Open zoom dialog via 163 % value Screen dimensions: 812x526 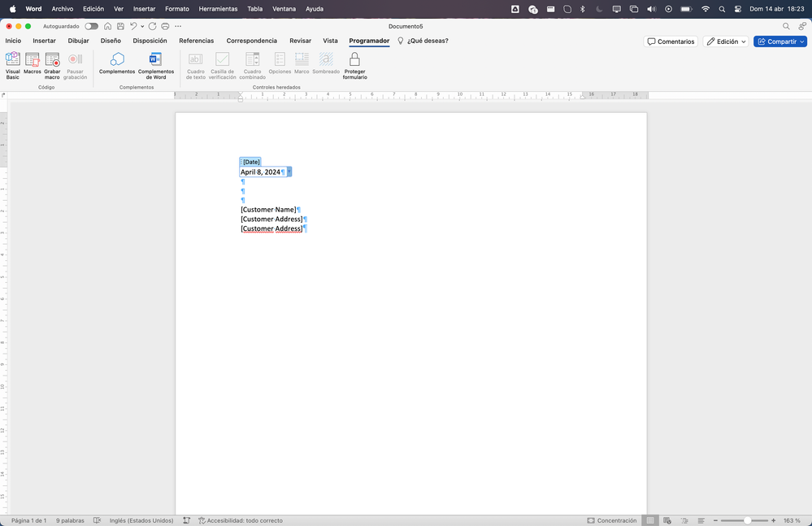792,520
